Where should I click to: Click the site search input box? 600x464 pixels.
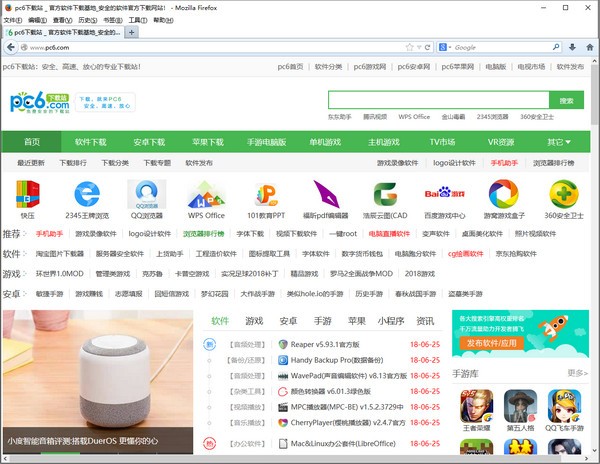[438, 100]
